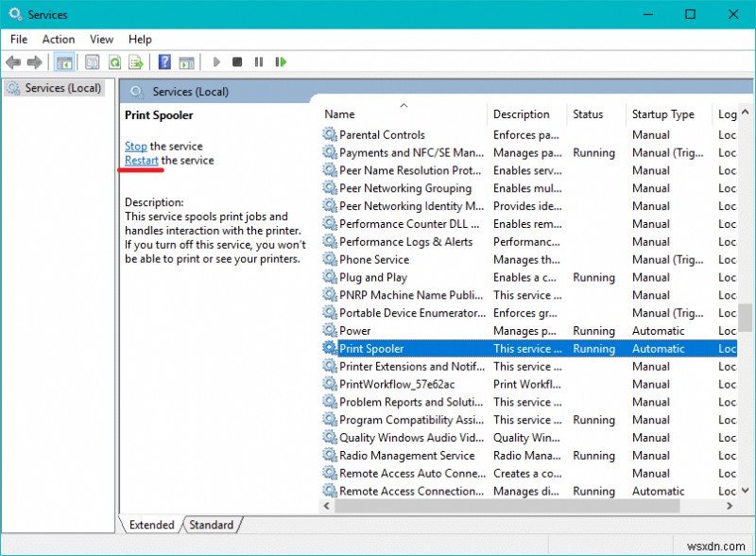Screen dimensions: 756x556
Task: Toggle Show/Hide Console Tree icon
Action: pos(64,62)
